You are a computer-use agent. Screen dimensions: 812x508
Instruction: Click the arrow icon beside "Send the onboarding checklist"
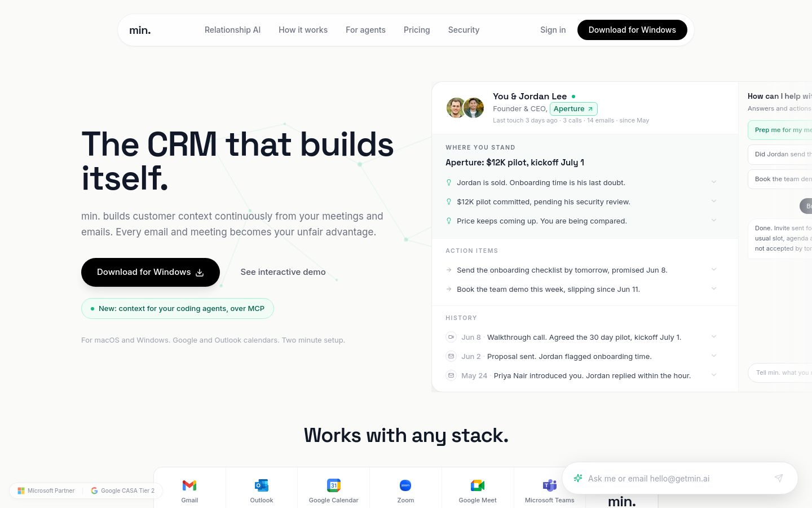(449, 270)
